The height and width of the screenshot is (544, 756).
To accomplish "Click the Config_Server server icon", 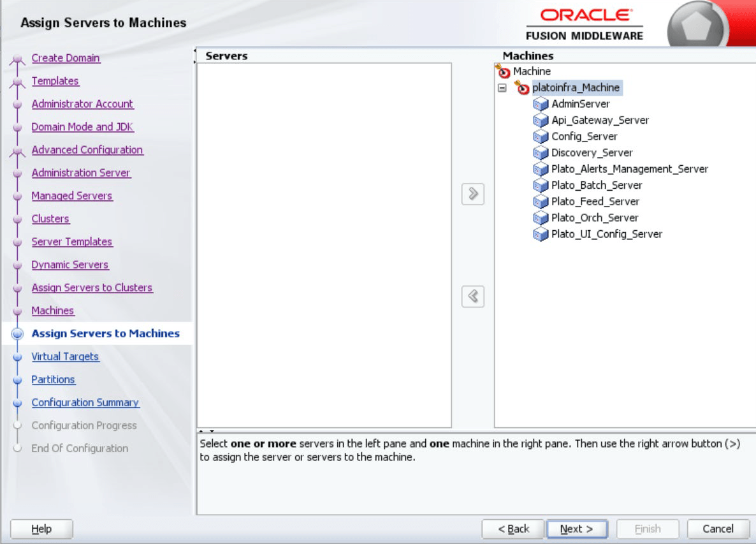I will point(541,136).
